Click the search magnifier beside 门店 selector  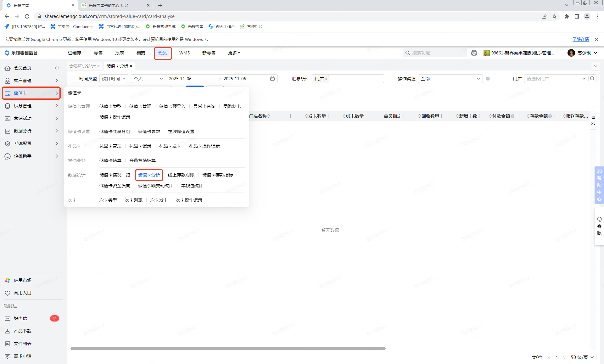coord(592,79)
